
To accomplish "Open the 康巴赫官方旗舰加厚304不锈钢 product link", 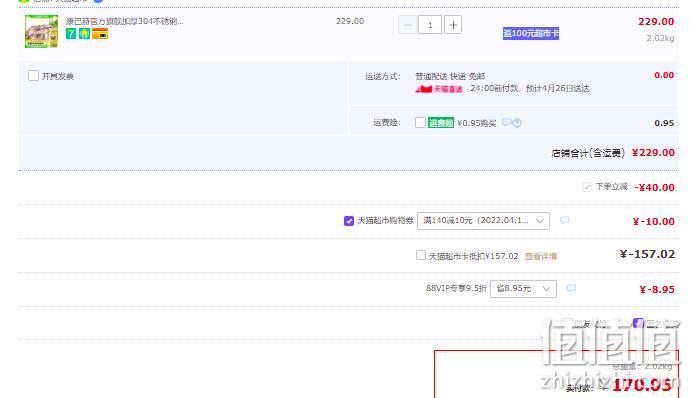I will click(125, 21).
